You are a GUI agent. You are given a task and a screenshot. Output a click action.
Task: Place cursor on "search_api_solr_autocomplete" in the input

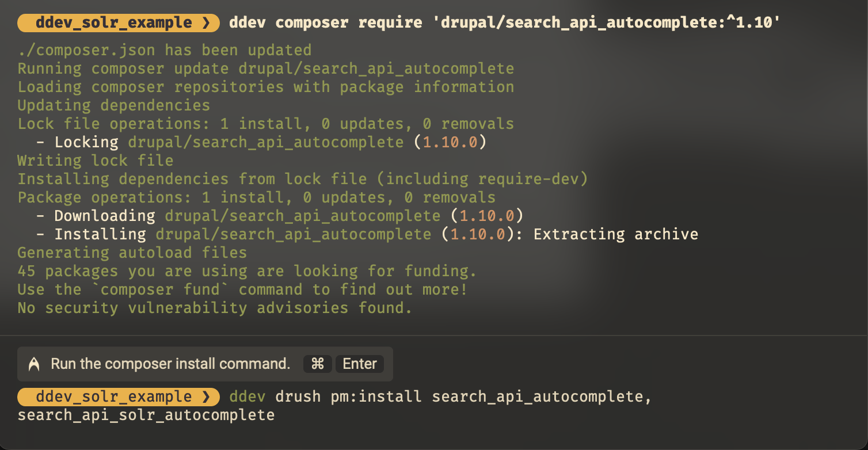pyautogui.click(x=146, y=415)
